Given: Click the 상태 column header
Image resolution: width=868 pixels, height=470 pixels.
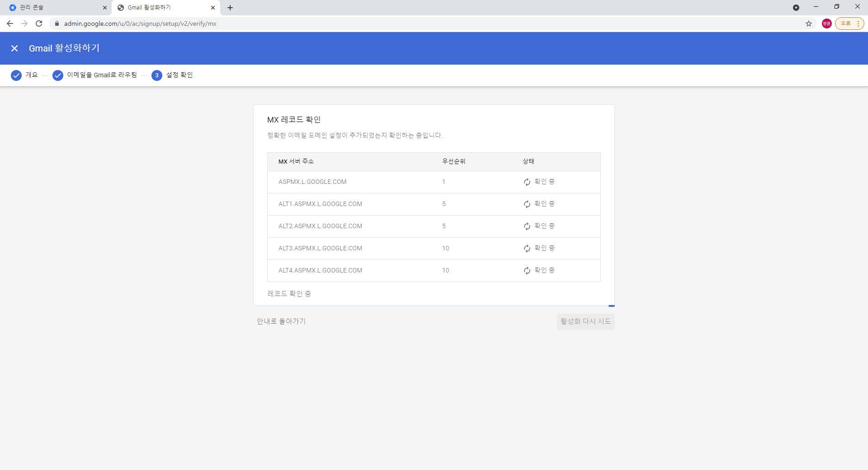Looking at the screenshot, I should coord(528,161).
